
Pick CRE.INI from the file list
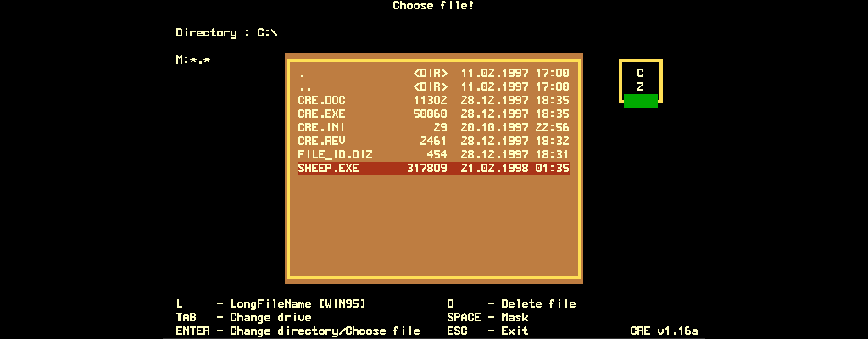432,127
